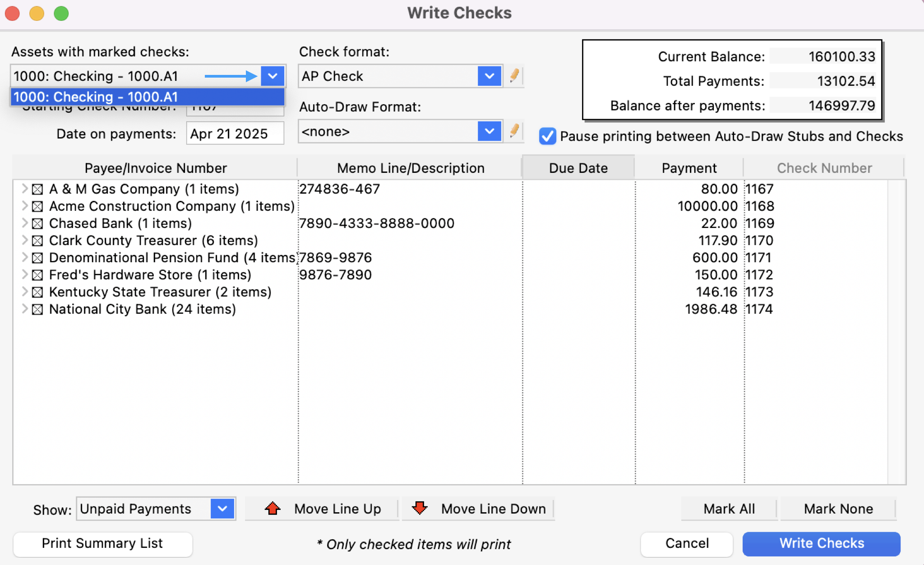The image size is (924, 565).
Task: Click Date on payments field
Action: coord(235,134)
